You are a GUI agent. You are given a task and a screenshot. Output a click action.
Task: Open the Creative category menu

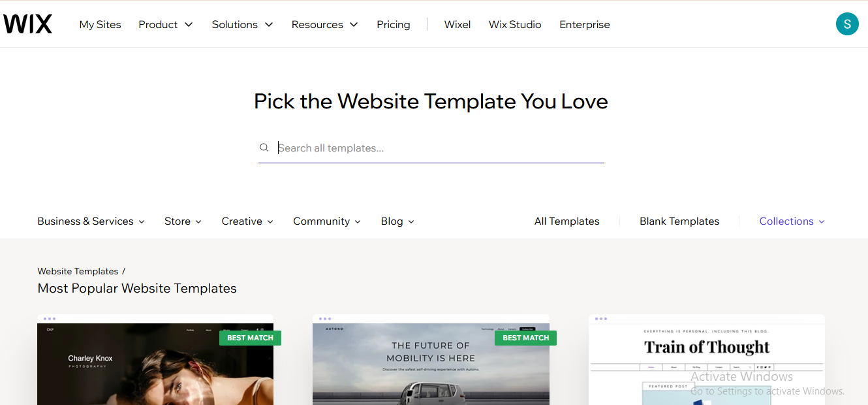(247, 221)
